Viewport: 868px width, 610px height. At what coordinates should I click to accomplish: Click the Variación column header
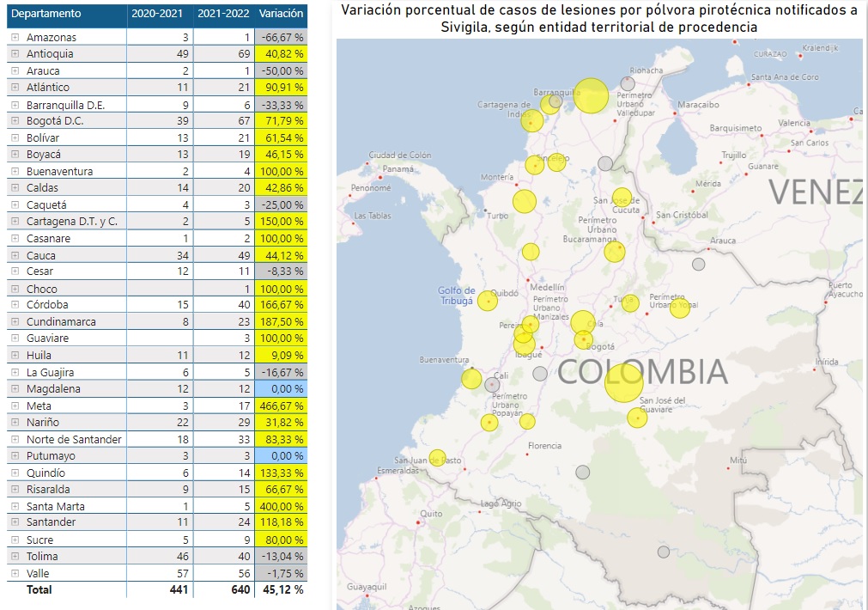click(280, 14)
